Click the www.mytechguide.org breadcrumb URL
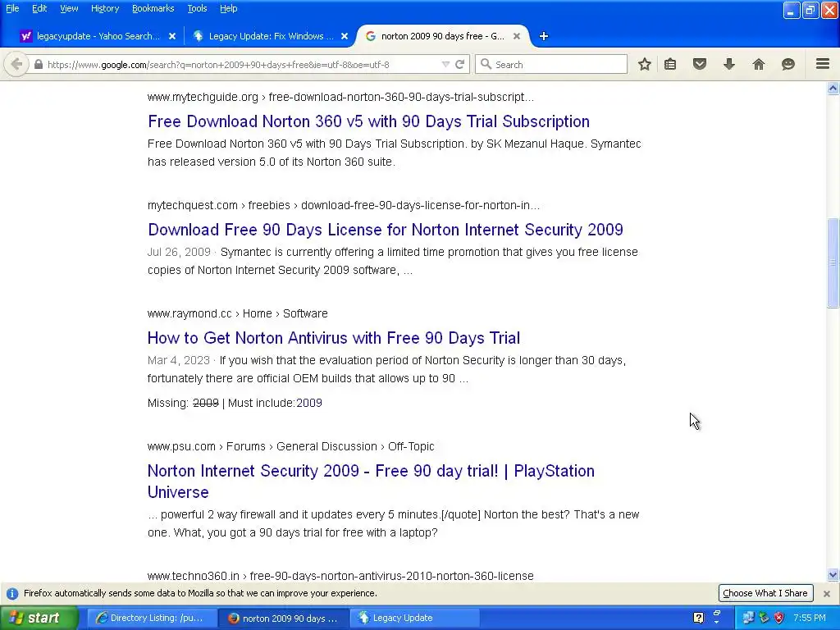The image size is (840, 630). [x=340, y=97]
